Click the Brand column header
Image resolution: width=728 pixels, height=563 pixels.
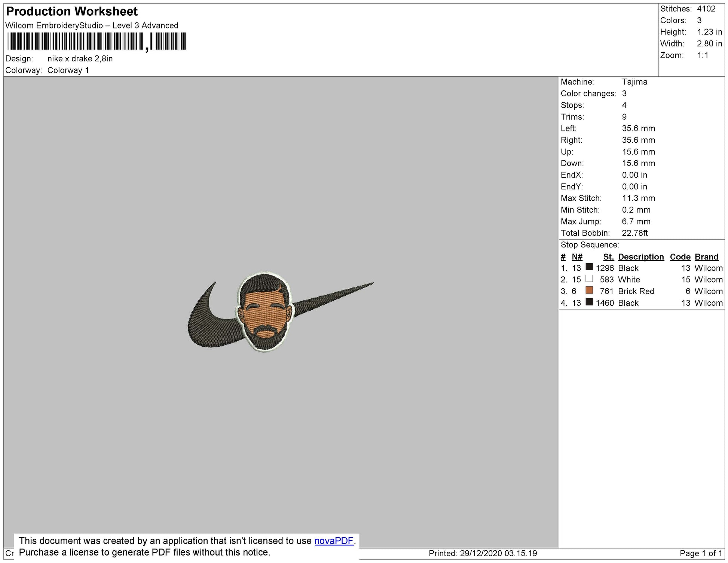coord(706,257)
